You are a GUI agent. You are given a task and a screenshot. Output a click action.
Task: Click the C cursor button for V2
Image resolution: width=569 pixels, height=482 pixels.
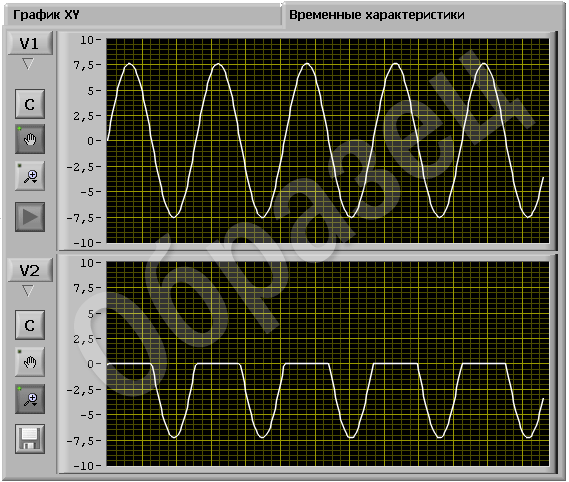(30, 325)
